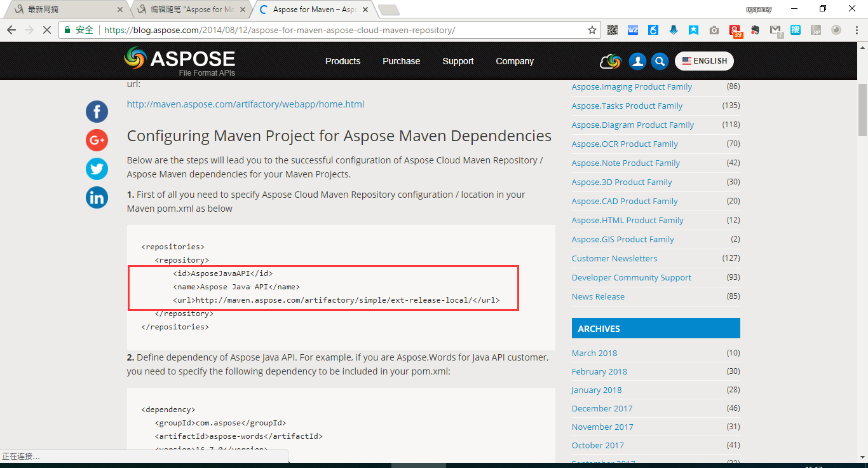Viewport: 868px width, 468px height.
Task: Click the repository url line in code
Action: pyautogui.click(x=336, y=300)
